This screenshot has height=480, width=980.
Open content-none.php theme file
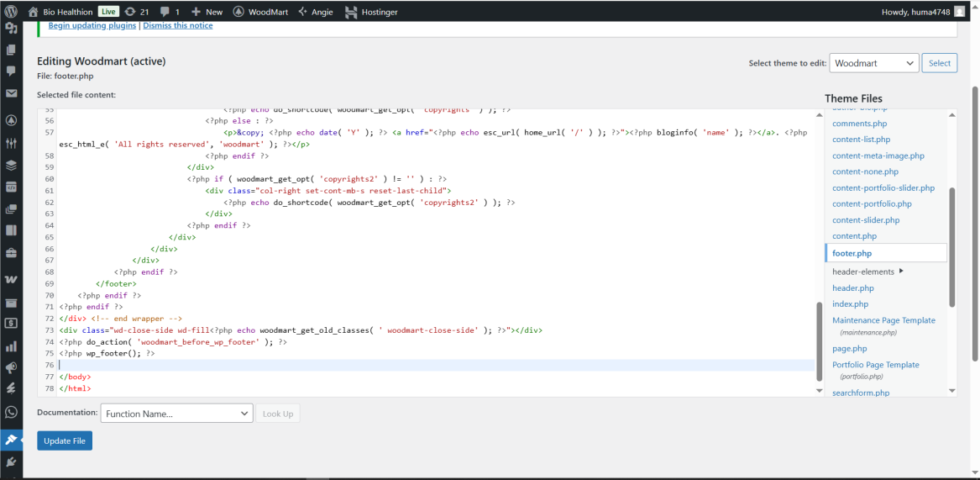coord(865,171)
